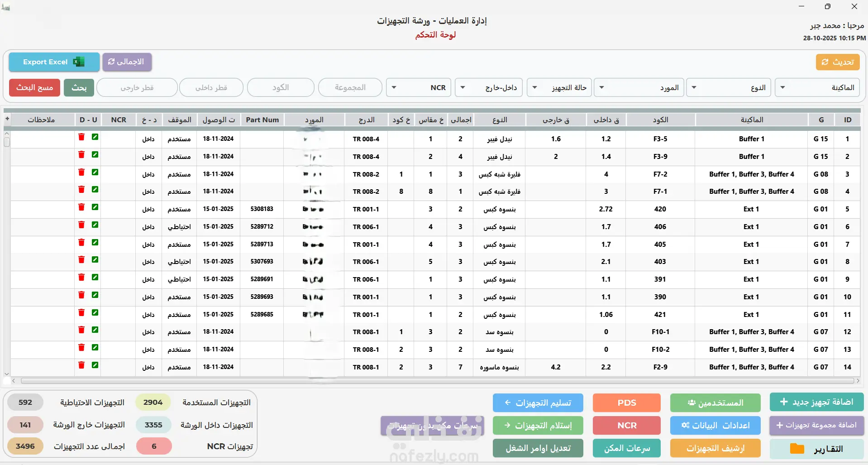Click the 2904 used equipment count
The image size is (868, 465).
point(153,402)
